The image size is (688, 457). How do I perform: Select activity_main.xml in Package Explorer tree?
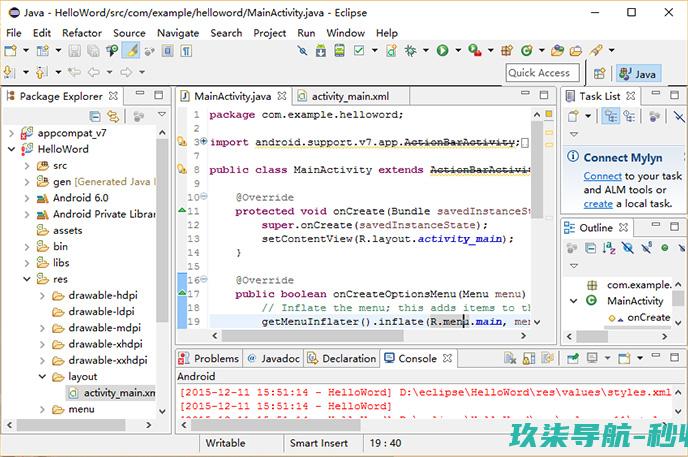[112, 393]
